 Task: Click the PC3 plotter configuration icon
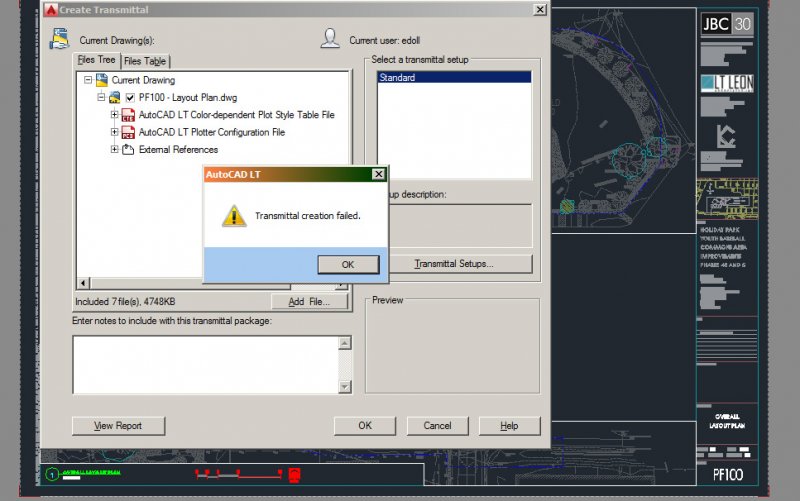coord(128,132)
